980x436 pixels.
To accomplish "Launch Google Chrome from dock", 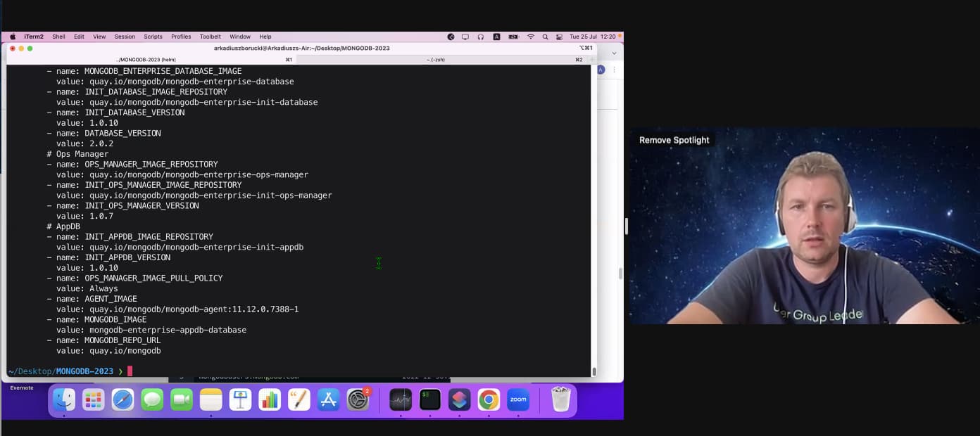I will [489, 399].
